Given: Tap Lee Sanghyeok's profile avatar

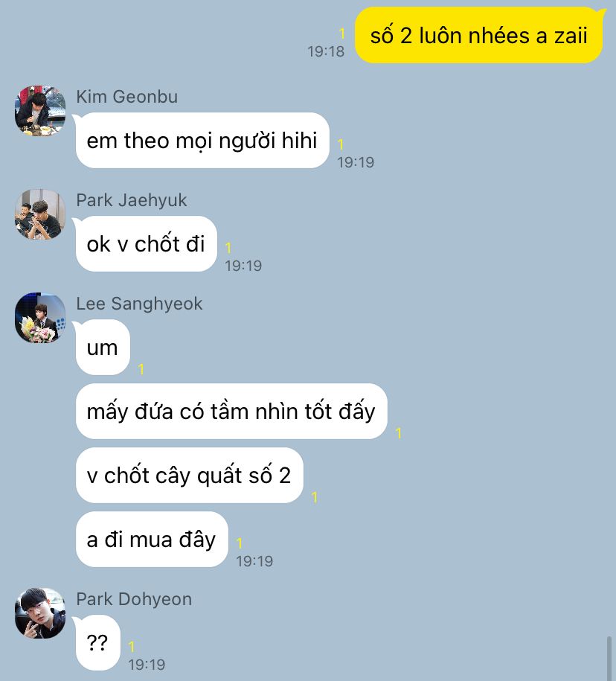Looking at the screenshot, I should (x=40, y=318).
